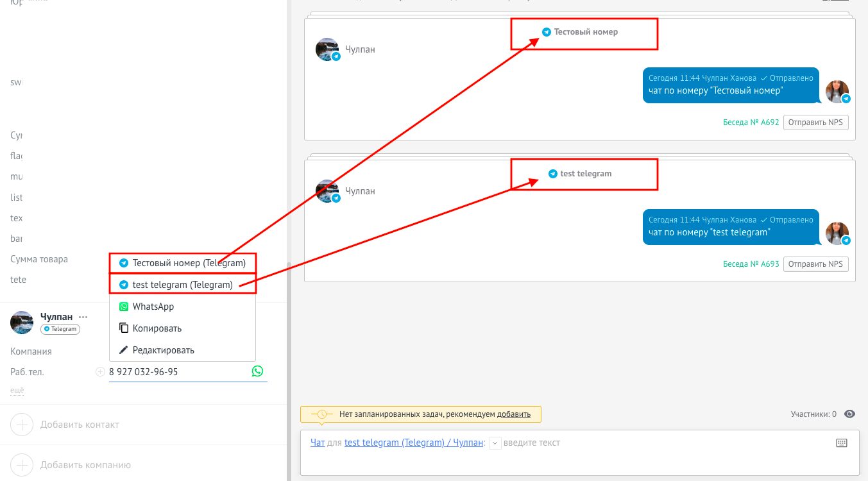Image resolution: width=868 pixels, height=481 pixels.
Task: Open the three-dots menu next to Чулпан
Action: [83, 317]
